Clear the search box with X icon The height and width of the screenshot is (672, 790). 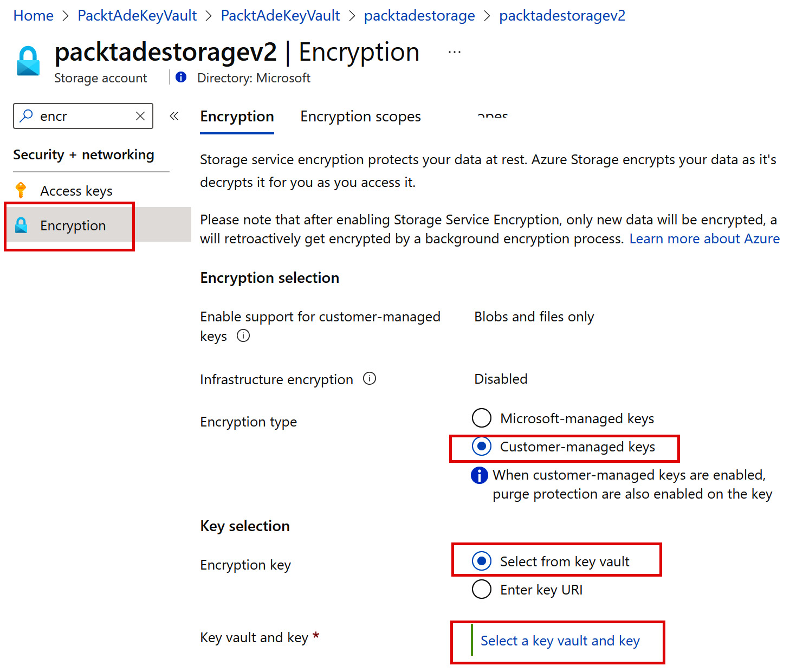pyautogui.click(x=140, y=116)
